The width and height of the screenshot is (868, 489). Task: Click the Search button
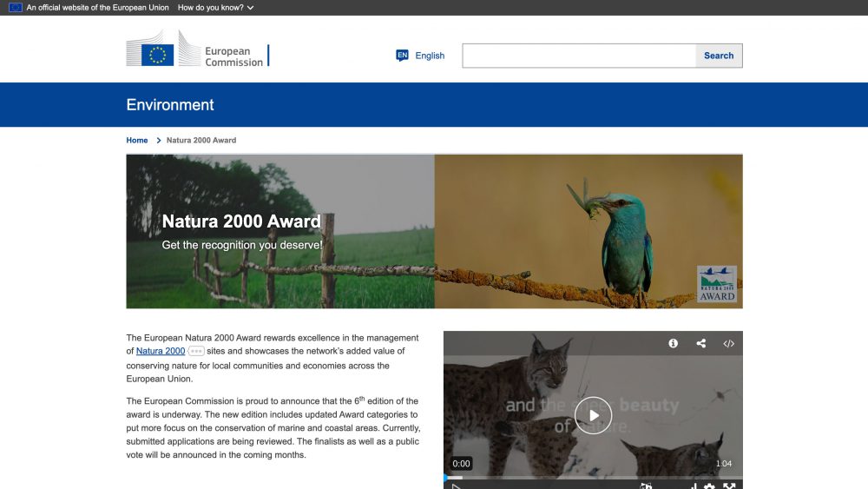[719, 56]
